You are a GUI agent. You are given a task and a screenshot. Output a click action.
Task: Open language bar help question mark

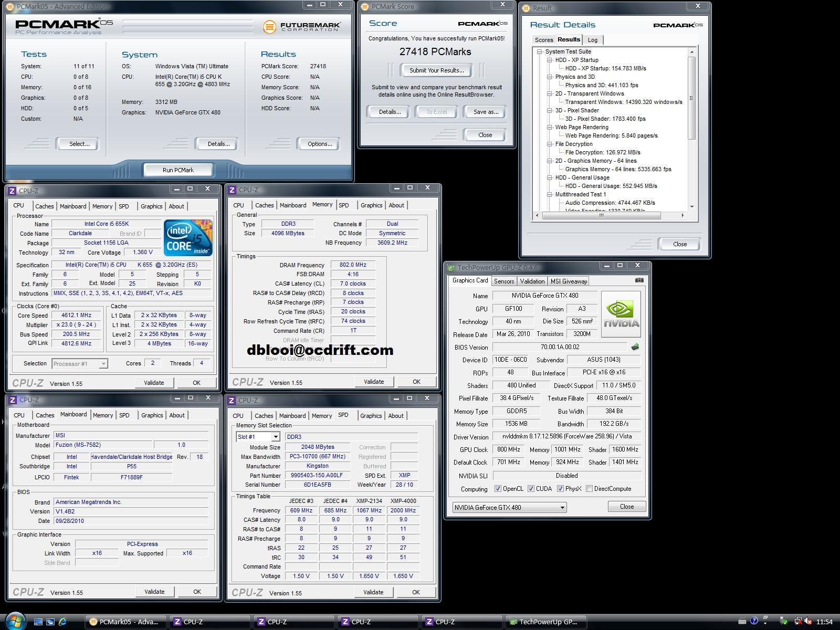coord(754,621)
